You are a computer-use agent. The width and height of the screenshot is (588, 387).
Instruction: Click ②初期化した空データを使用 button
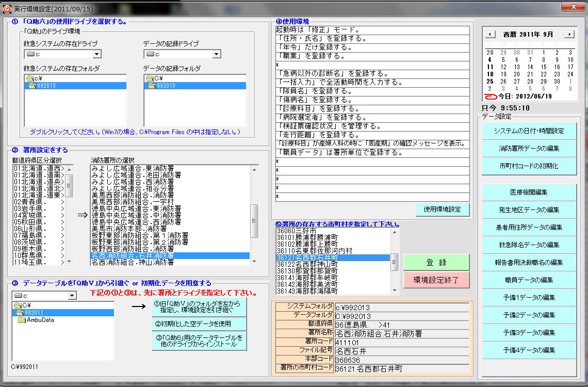[200, 324]
